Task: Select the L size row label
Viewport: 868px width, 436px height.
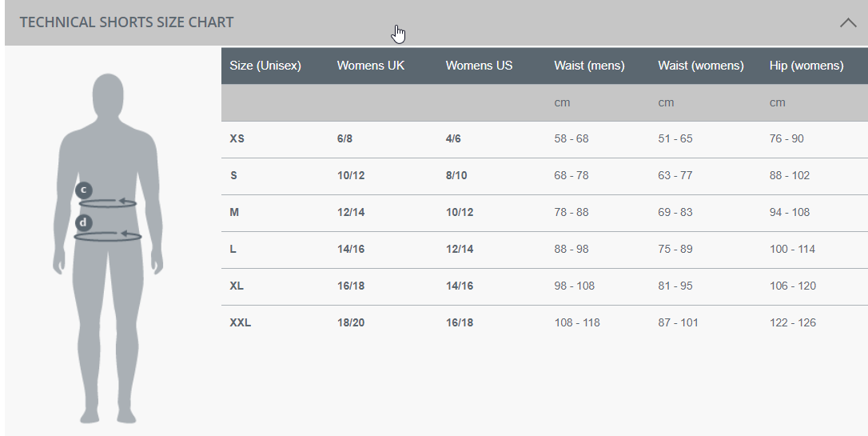Action: coord(233,250)
